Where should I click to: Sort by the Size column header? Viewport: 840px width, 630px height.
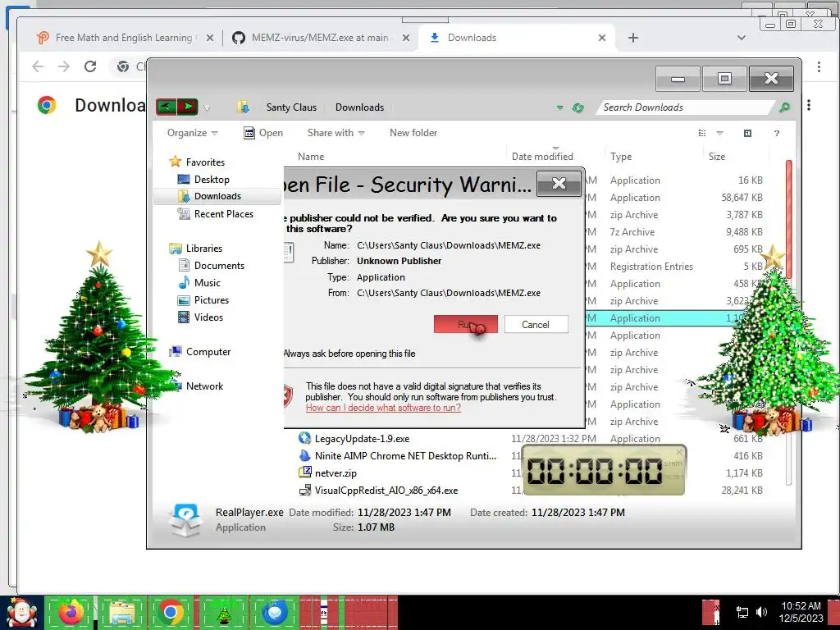[717, 157]
